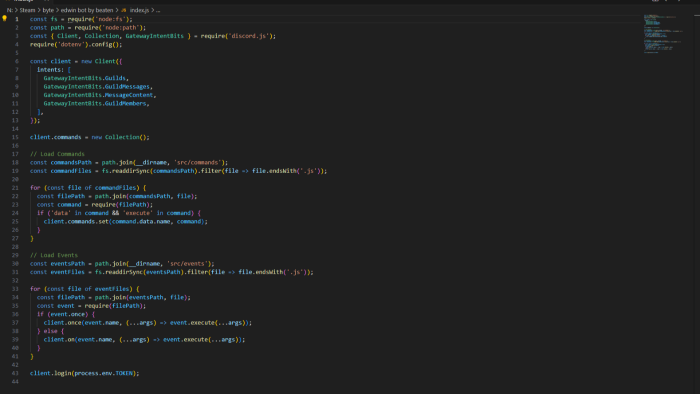Select line number 6 in the gutter
The width and height of the screenshot is (700, 394).
17,61
